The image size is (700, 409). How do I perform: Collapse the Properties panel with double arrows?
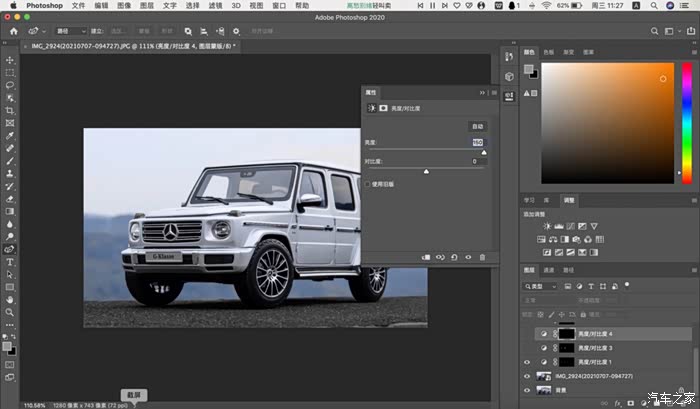tap(482, 92)
